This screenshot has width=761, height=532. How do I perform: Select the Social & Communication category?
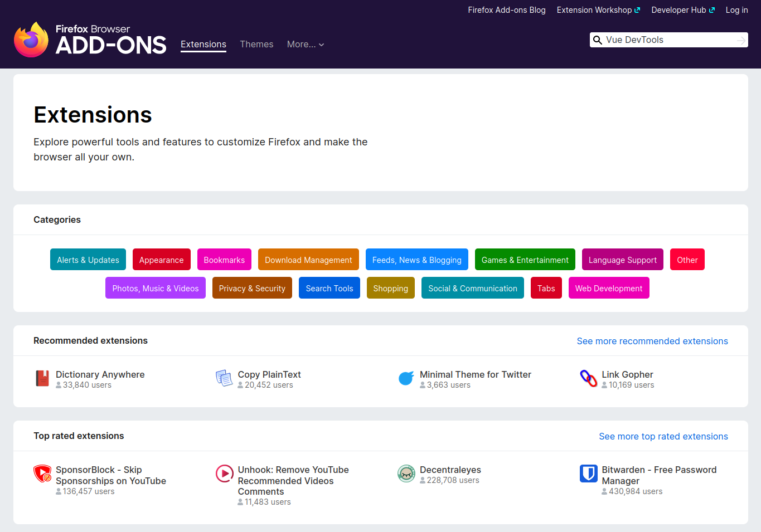point(473,288)
